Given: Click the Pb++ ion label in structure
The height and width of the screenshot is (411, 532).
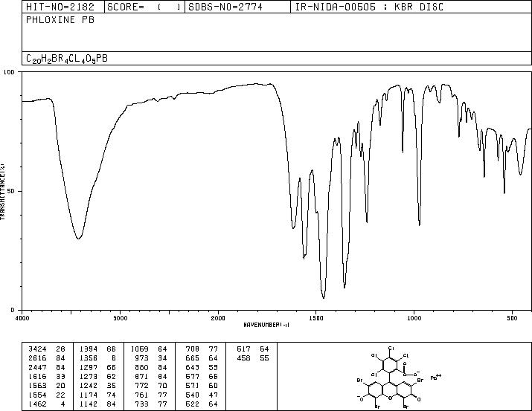Looking at the screenshot, I should [x=435, y=377].
